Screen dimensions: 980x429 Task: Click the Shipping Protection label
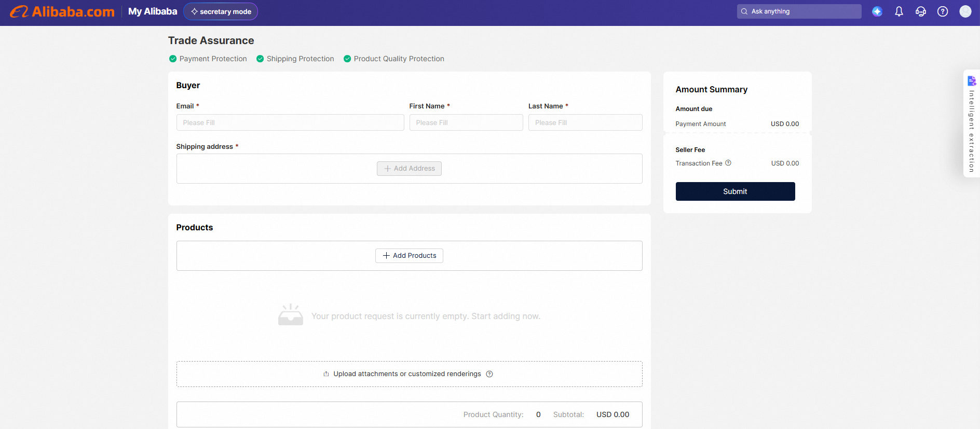pos(301,59)
